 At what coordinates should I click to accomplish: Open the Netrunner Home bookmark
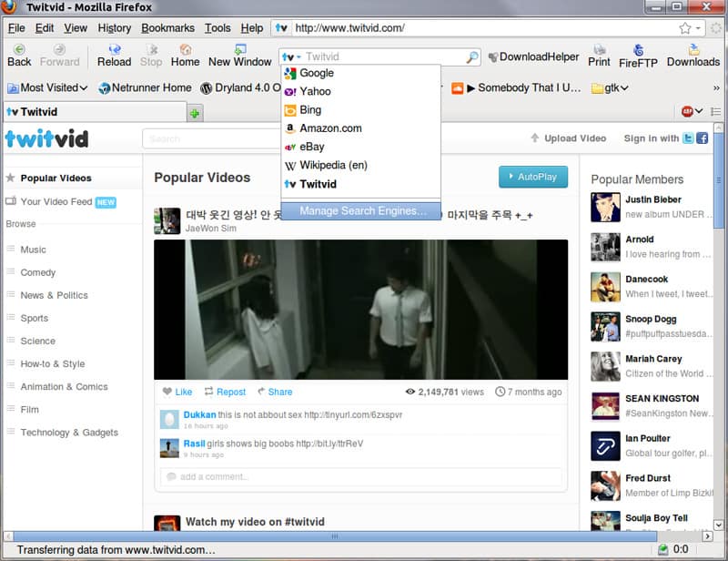pyautogui.click(x=146, y=87)
